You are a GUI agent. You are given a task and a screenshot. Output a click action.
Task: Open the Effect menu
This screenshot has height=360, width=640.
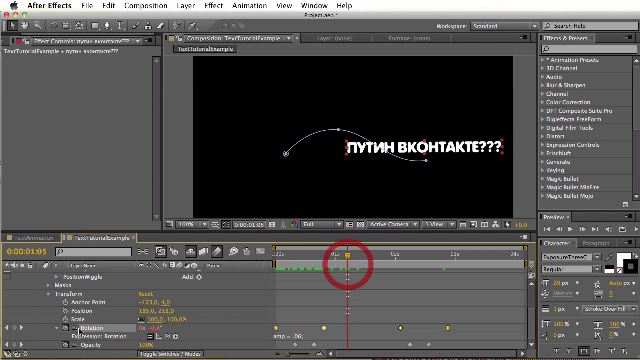tap(213, 6)
